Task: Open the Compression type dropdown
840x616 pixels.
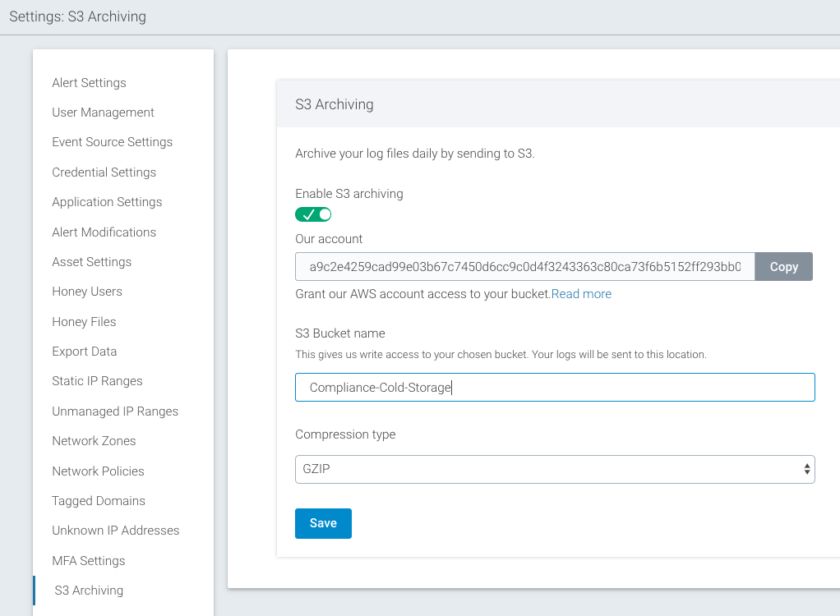Action: [555, 470]
